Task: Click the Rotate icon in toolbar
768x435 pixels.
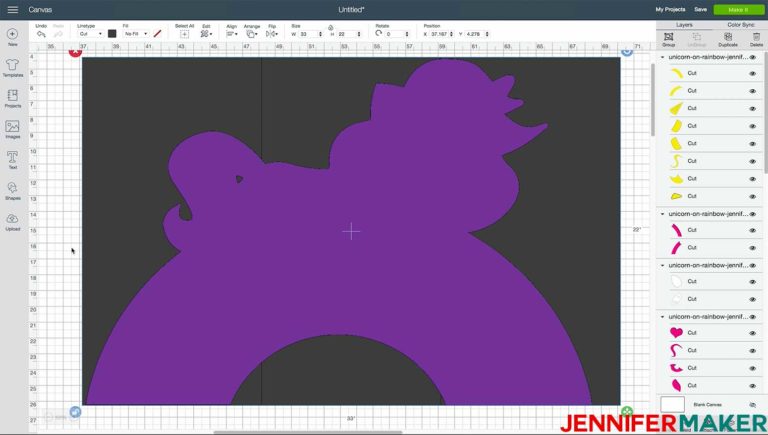Action: click(378, 33)
